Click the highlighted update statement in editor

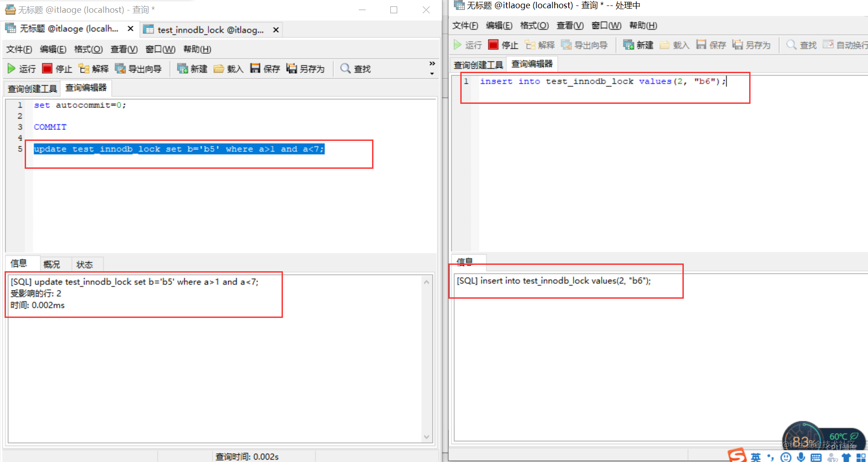coord(179,149)
